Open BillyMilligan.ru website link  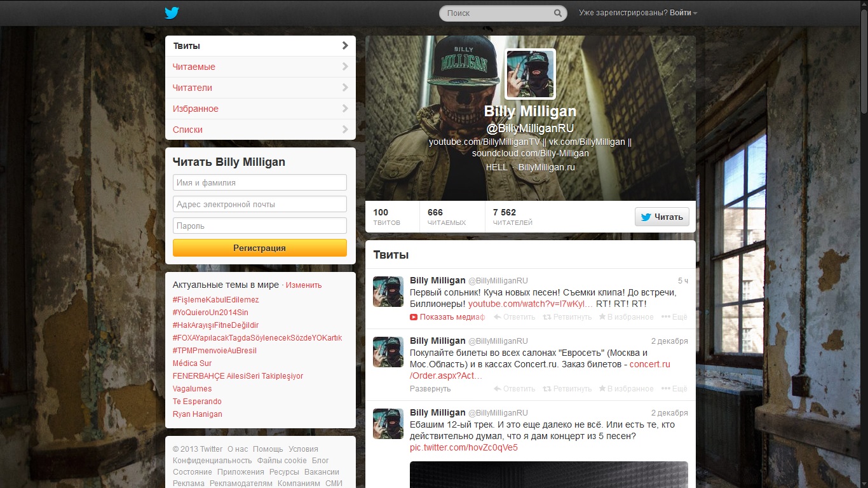(546, 167)
